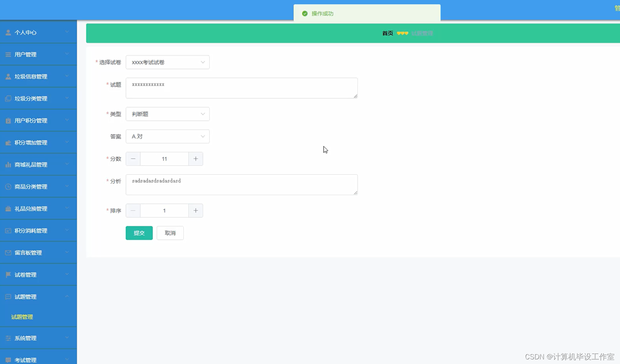Click the 排序 number input showing 1
The width and height of the screenshot is (620, 364).
(164, 211)
